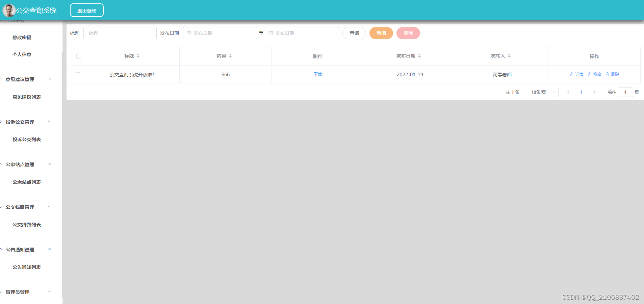644x304 pixels.
Task: Open 公家站点列表 in the sidebar
Action: tap(27, 182)
